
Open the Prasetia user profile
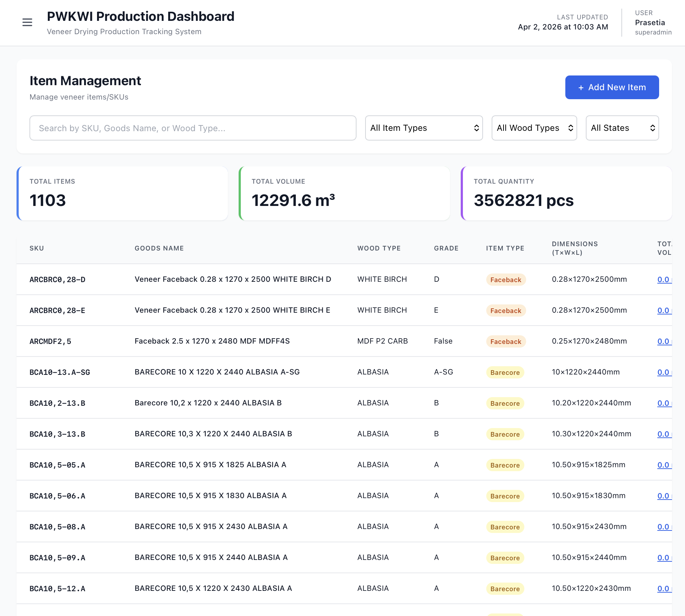pos(650,23)
